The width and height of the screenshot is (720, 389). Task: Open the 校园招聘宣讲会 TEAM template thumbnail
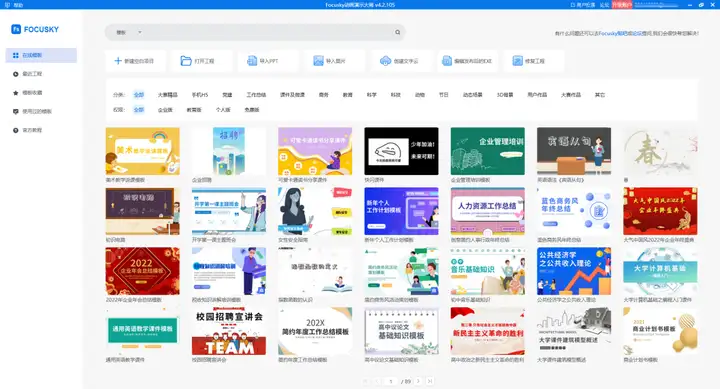tap(229, 331)
